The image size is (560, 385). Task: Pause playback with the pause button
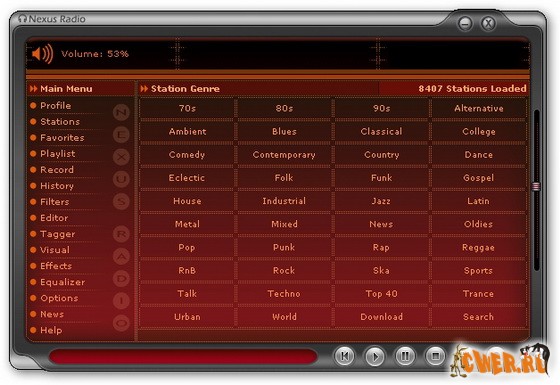(x=405, y=356)
